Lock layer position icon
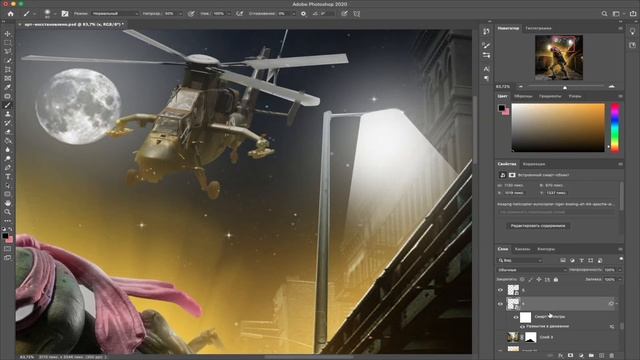Screen dimensions: 640x360 539,280
